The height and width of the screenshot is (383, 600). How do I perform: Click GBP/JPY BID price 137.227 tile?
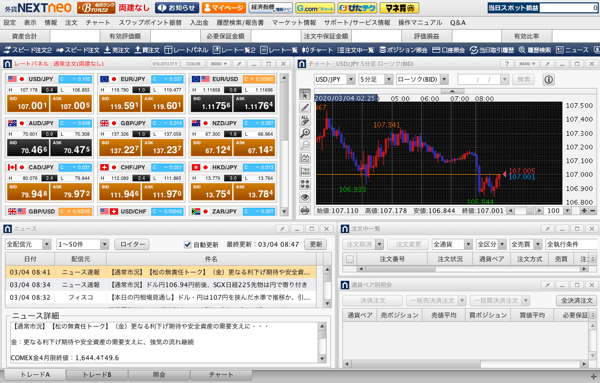120,148
